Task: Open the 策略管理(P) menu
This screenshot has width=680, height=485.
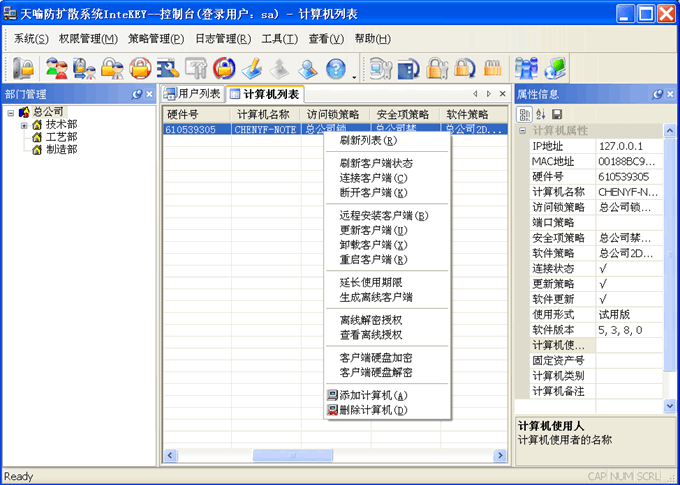Action: 156,39
